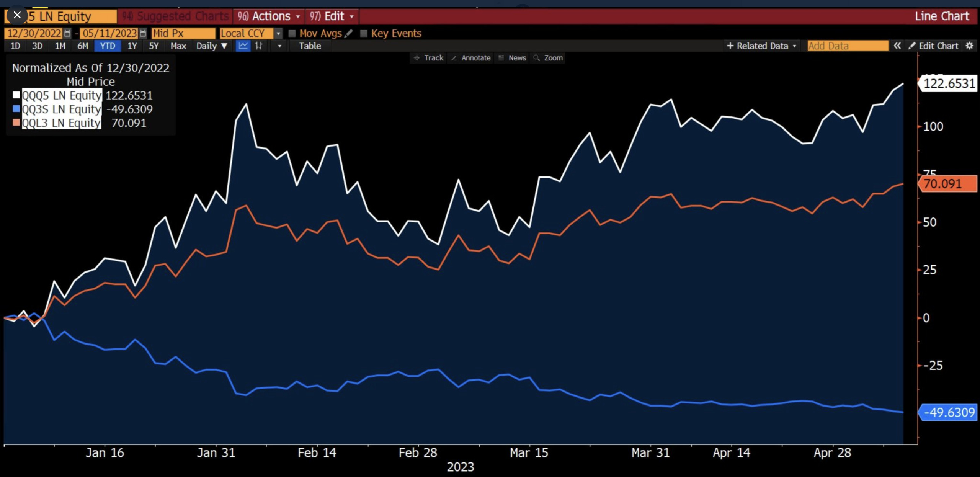
Task: Click the Apr 28 x-axis label
Action: pos(832,453)
